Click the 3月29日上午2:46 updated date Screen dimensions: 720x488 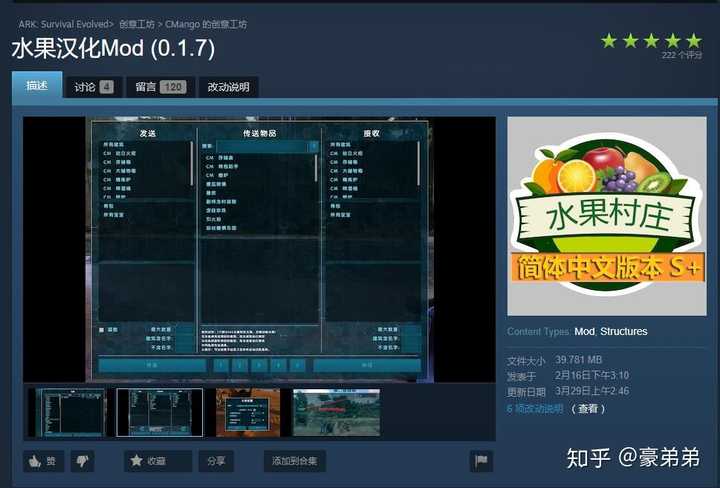[592, 391]
